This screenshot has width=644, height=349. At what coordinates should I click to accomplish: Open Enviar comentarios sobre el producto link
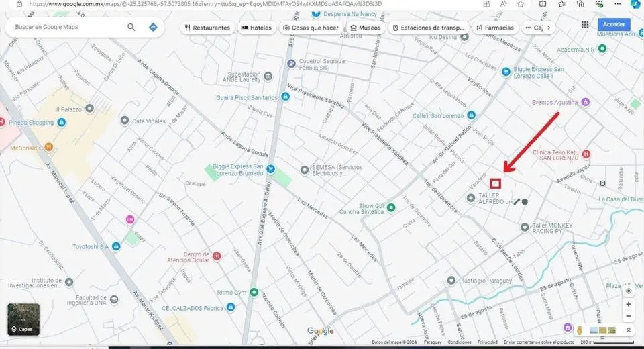pos(539,342)
